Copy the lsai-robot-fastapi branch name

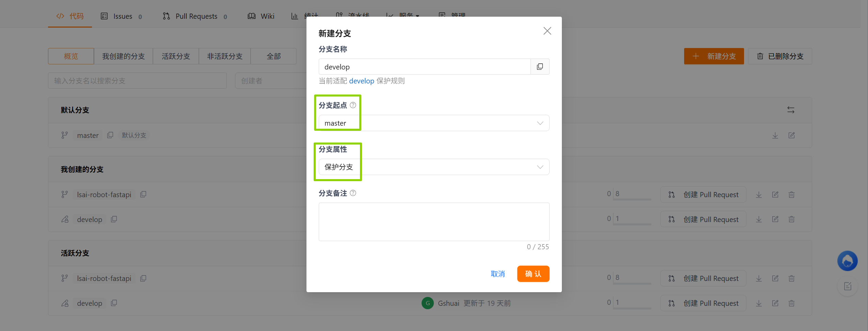[143, 194]
